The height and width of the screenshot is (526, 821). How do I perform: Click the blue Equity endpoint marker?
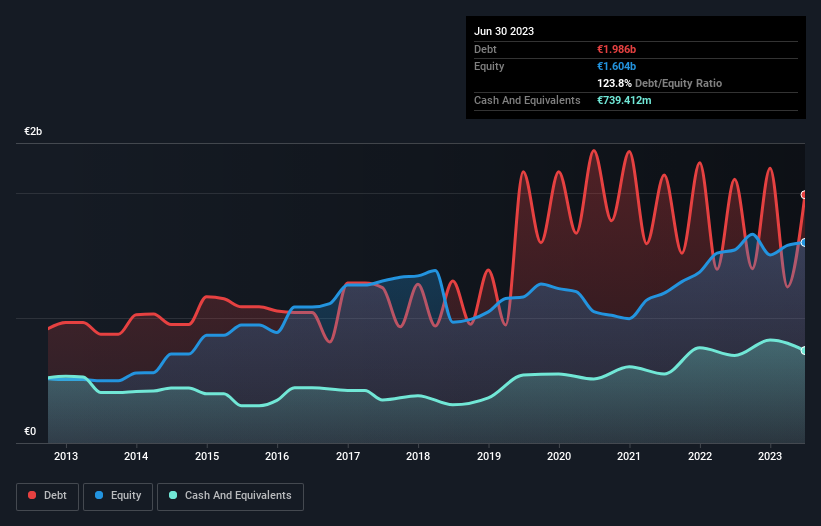pos(804,242)
